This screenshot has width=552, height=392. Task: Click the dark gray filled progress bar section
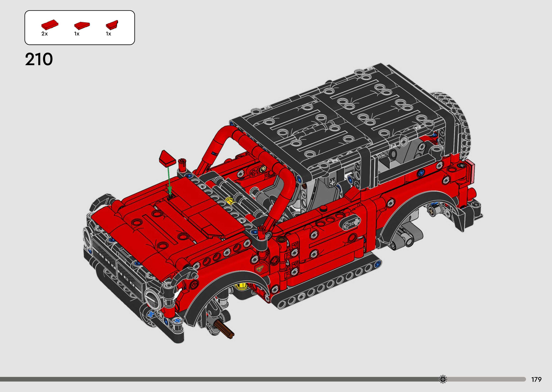(x=218, y=379)
